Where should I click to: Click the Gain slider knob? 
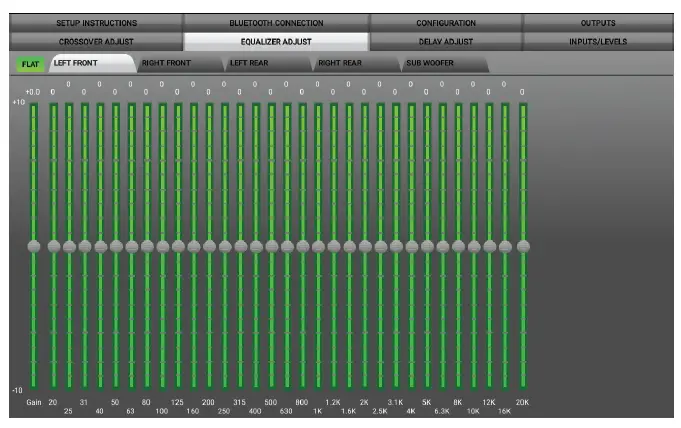tap(34, 246)
